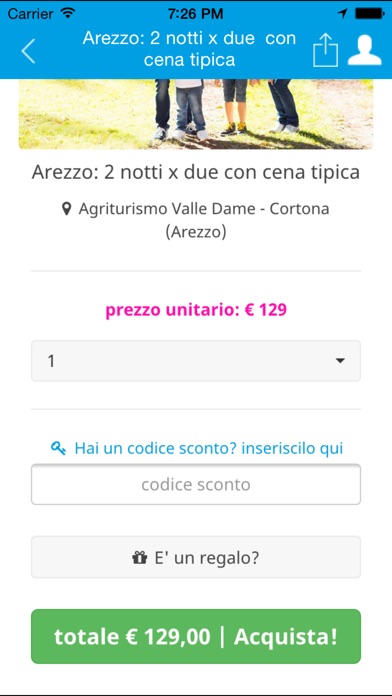Tap the header title 'Arezzo: 2 notti x due'

pyautogui.click(x=189, y=49)
